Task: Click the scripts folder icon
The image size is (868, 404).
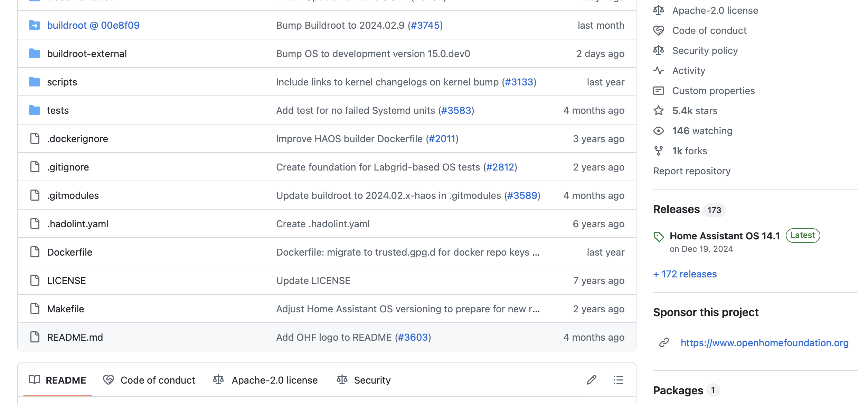Action: point(35,82)
